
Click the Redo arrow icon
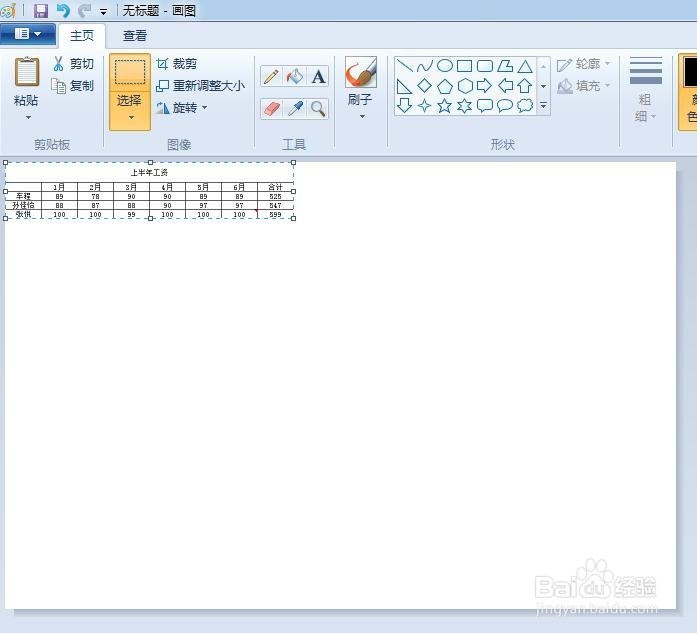tap(84, 10)
